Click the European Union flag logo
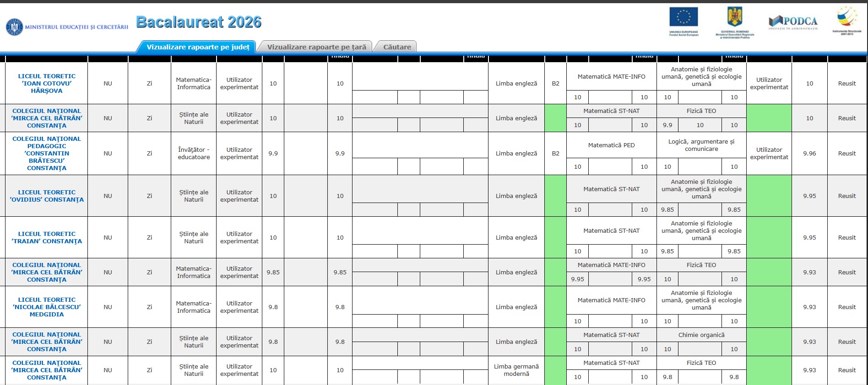Viewport: 868px width, 385px height. (684, 21)
